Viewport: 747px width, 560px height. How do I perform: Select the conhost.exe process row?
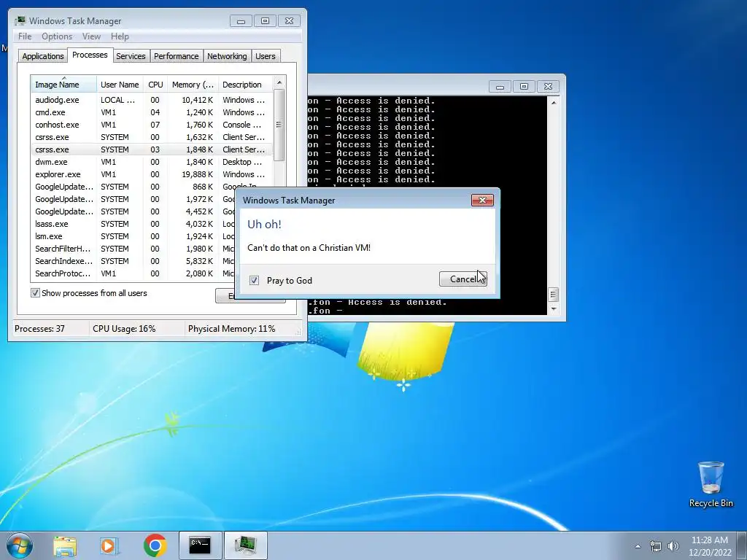click(x=152, y=125)
